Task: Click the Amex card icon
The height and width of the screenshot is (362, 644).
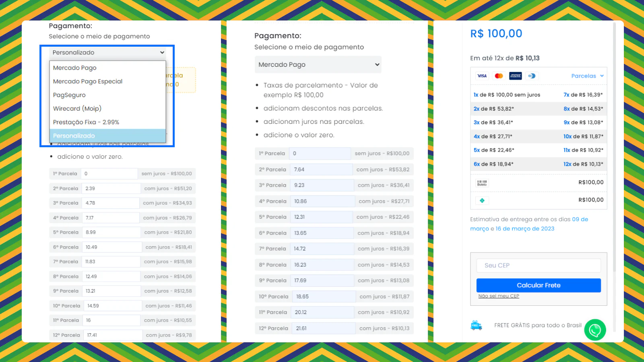Action: pos(516,76)
